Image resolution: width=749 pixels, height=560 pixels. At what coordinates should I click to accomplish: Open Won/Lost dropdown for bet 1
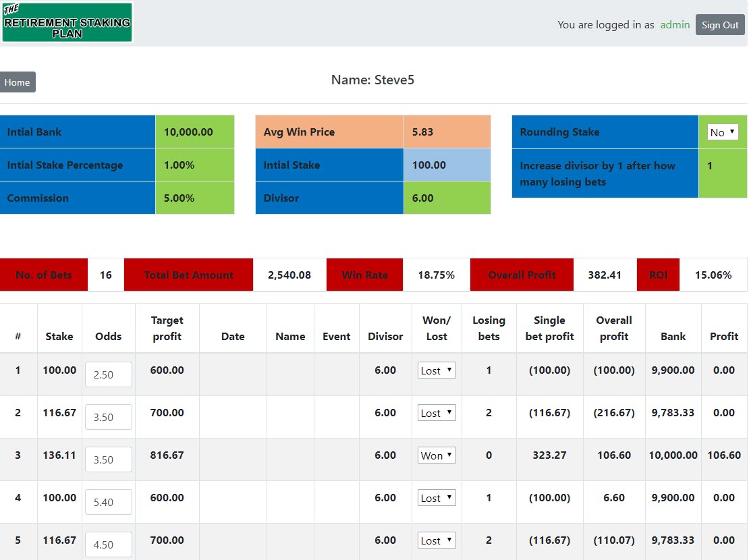pos(437,370)
